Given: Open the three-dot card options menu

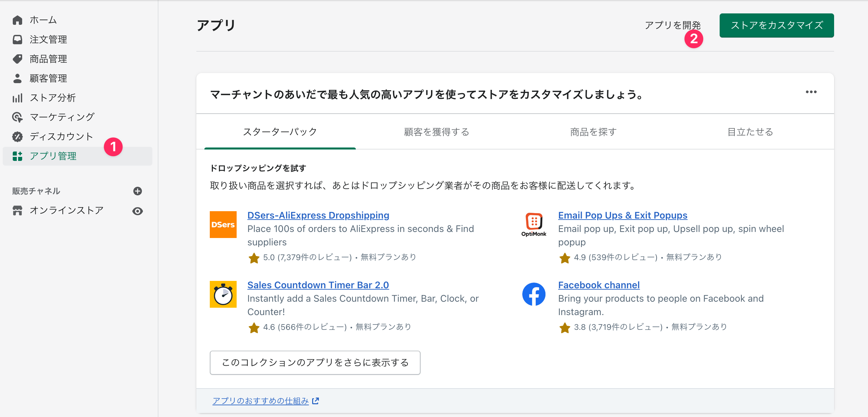Looking at the screenshot, I should (x=811, y=92).
